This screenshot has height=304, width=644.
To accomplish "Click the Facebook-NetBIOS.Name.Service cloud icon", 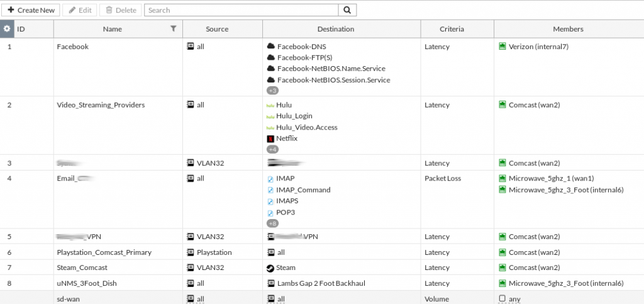I will tap(270, 69).
